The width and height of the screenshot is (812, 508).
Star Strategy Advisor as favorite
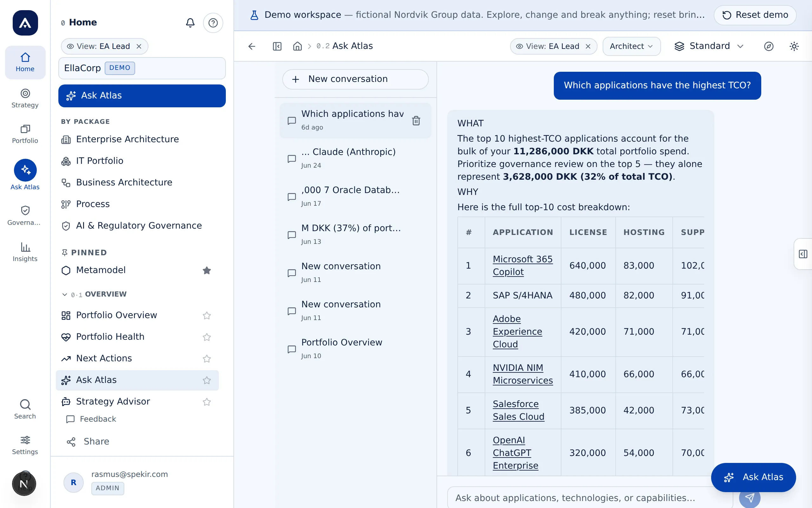coord(207,402)
